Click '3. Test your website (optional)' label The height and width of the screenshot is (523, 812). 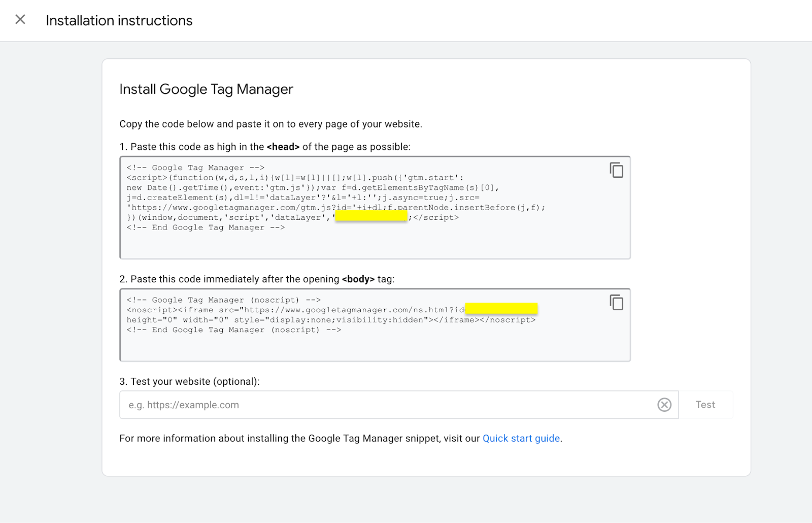[189, 381]
